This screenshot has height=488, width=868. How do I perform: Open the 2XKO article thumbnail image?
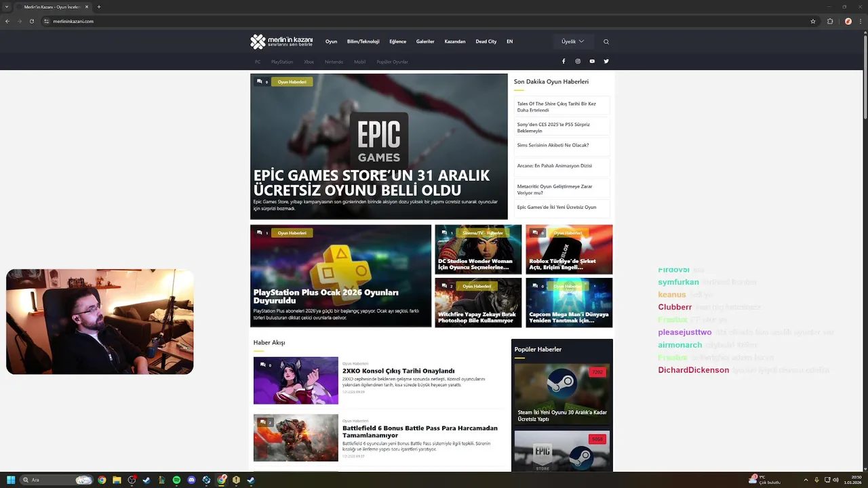(296, 380)
